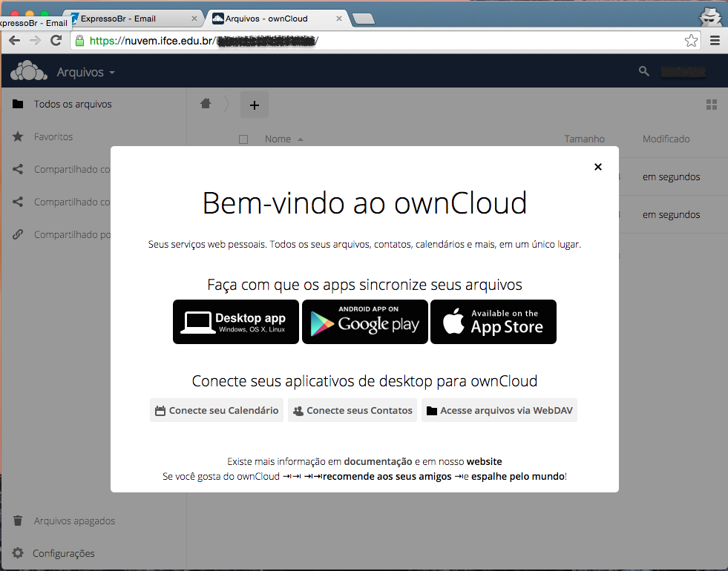Click the search magnifier icon
Viewport: 728px width, 571px height.
click(x=643, y=71)
